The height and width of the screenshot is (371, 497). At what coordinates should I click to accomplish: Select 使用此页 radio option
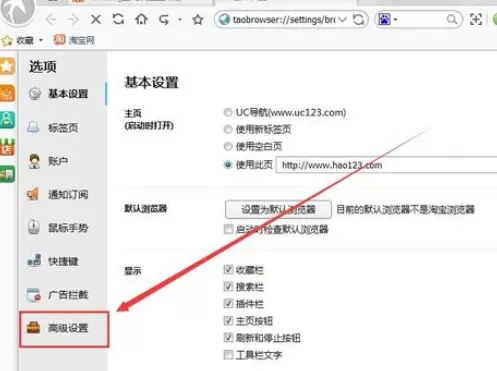228,165
